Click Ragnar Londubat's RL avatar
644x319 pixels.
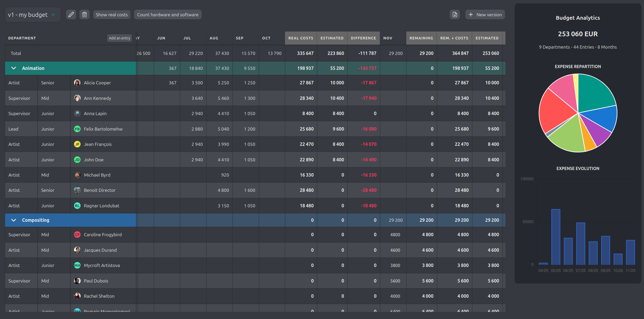(77, 206)
